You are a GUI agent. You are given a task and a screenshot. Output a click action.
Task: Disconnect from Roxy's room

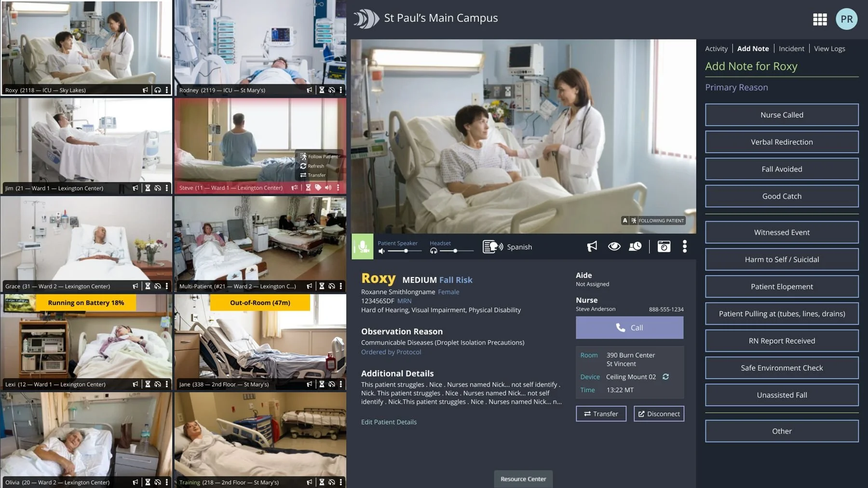coord(659,414)
